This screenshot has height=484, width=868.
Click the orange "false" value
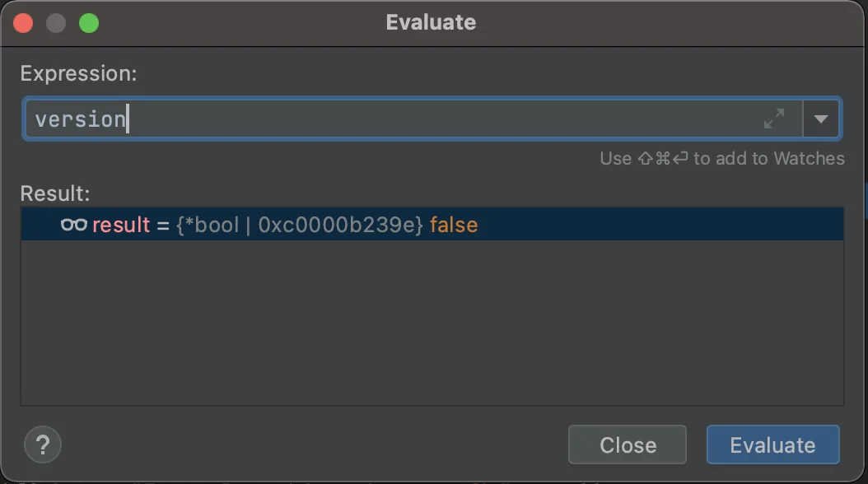pos(454,225)
